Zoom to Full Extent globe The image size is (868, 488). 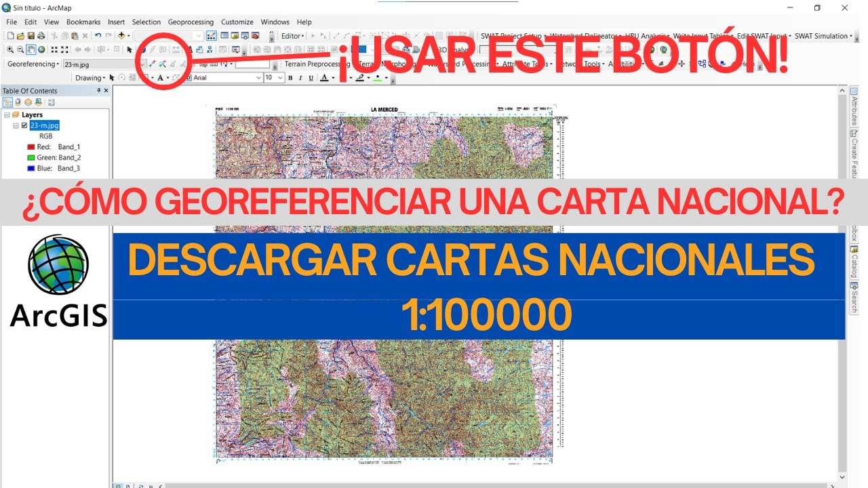point(41,49)
